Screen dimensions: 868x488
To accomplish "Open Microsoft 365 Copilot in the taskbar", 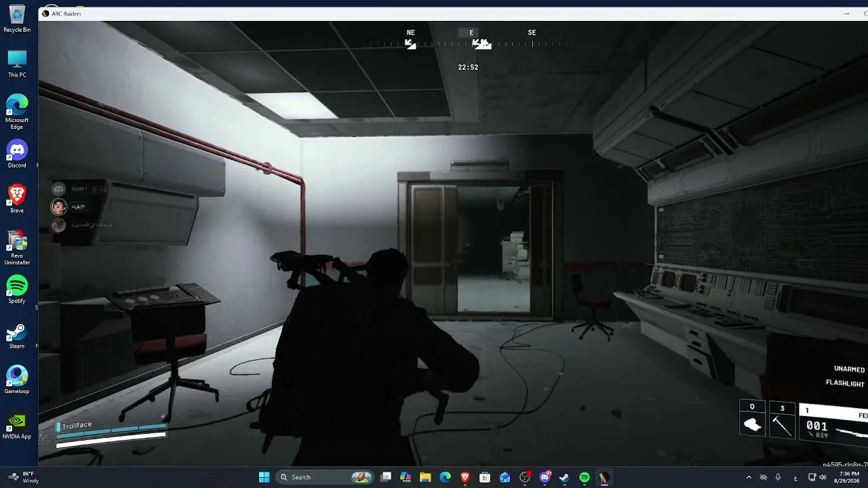I will coord(406,477).
